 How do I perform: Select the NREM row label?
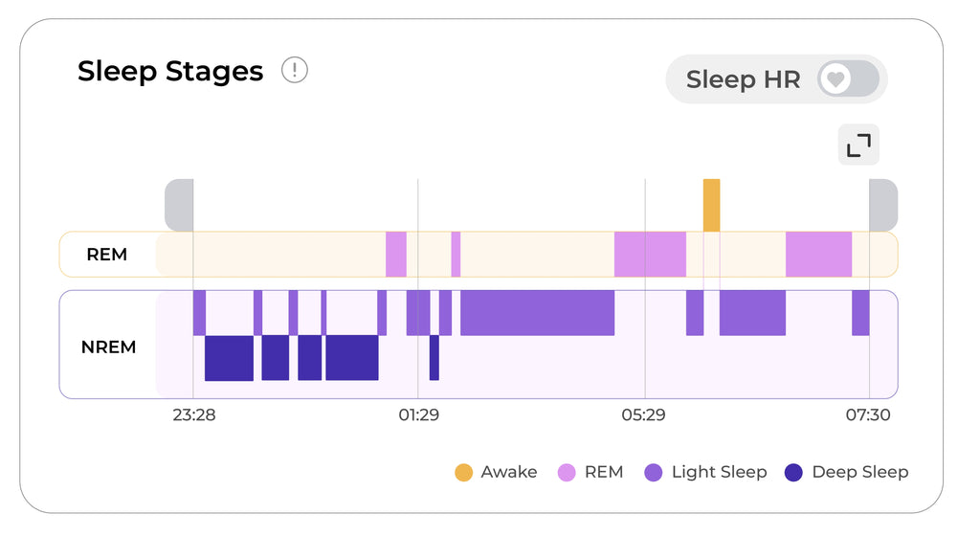(108, 347)
